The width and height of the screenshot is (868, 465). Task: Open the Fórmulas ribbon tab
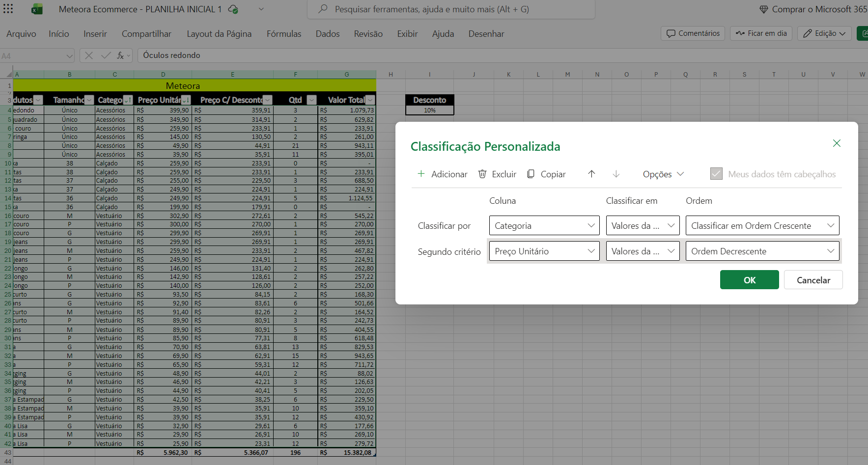click(283, 34)
